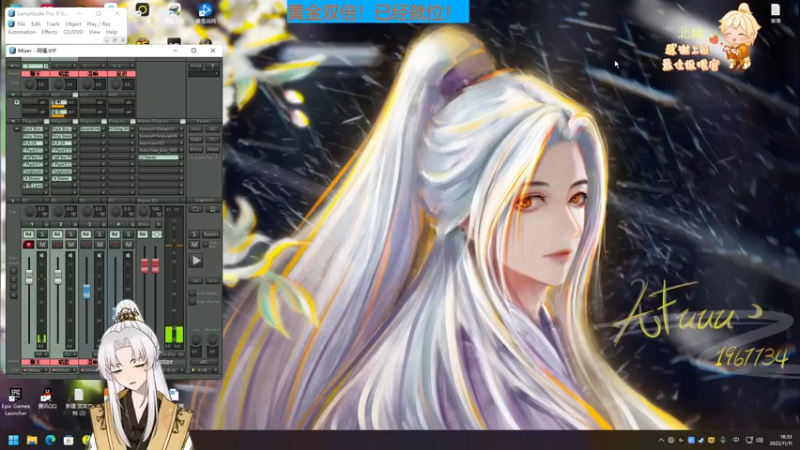Open the Object menu

tap(73, 24)
